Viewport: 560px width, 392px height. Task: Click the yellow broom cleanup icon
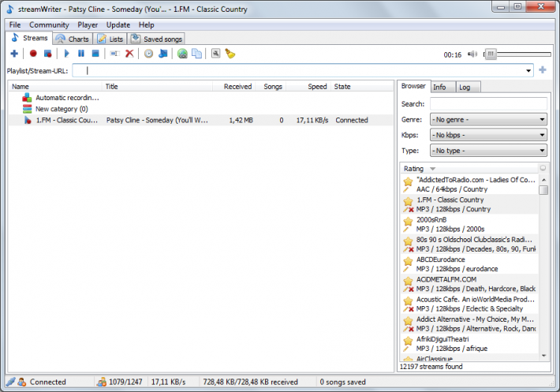[x=230, y=54]
